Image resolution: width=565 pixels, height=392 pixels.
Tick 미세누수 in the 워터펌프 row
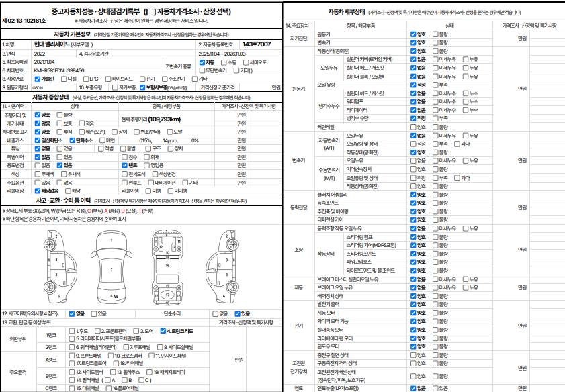pyautogui.click(x=435, y=101)
